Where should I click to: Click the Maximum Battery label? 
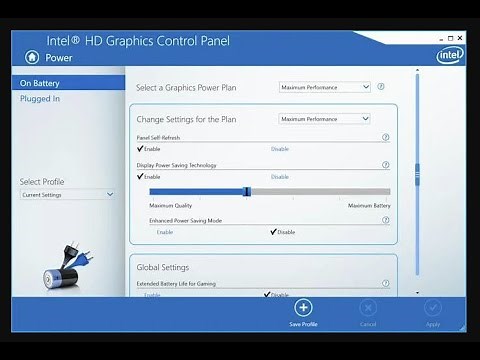(x=369, y=206)
